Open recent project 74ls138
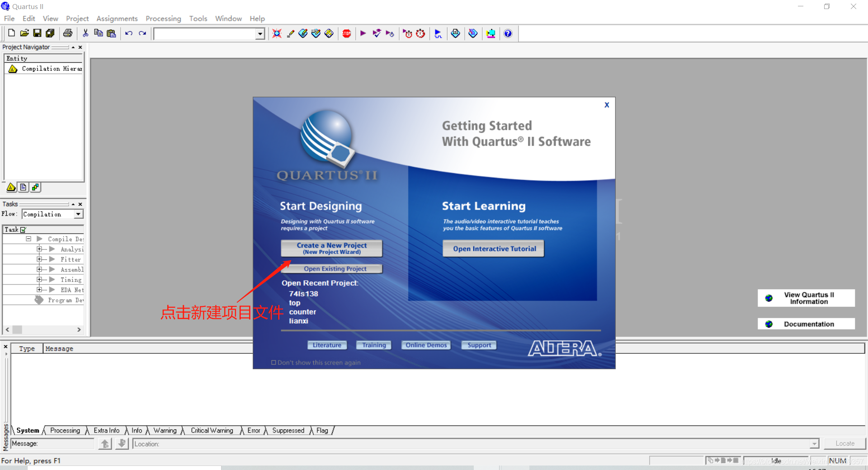This screenshot has width=868, height=470. point(303,294)
